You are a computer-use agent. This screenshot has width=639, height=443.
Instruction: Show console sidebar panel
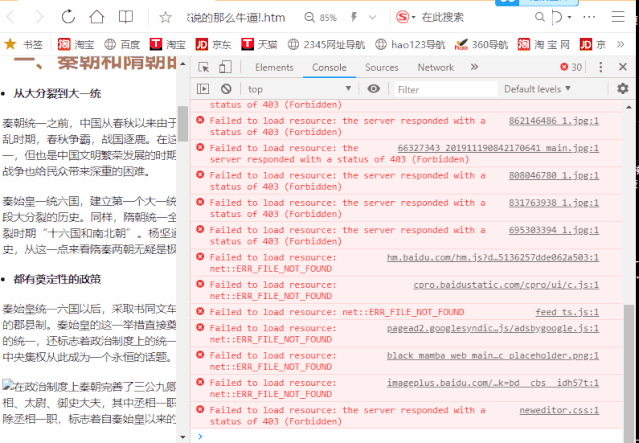click(x=202, y=89)
